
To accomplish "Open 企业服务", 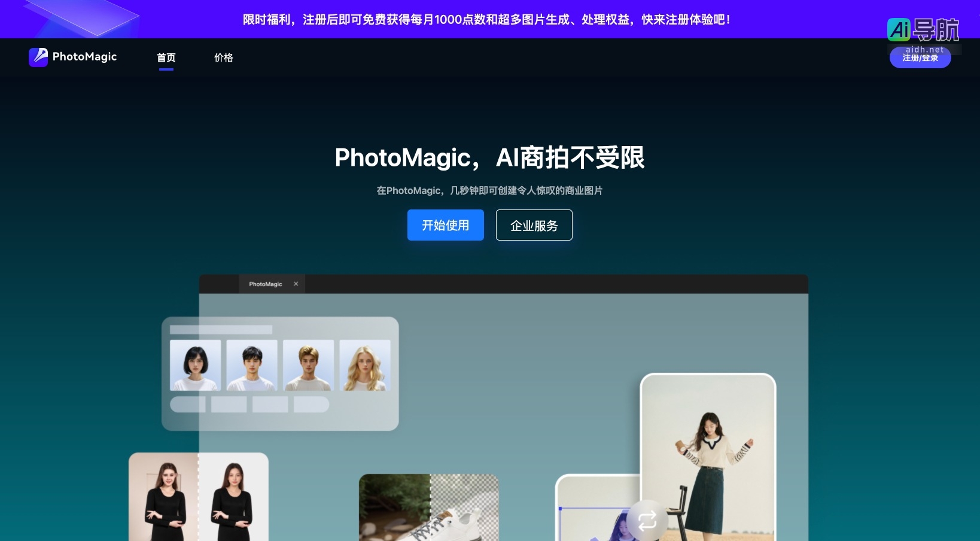I will click(534, 225).
